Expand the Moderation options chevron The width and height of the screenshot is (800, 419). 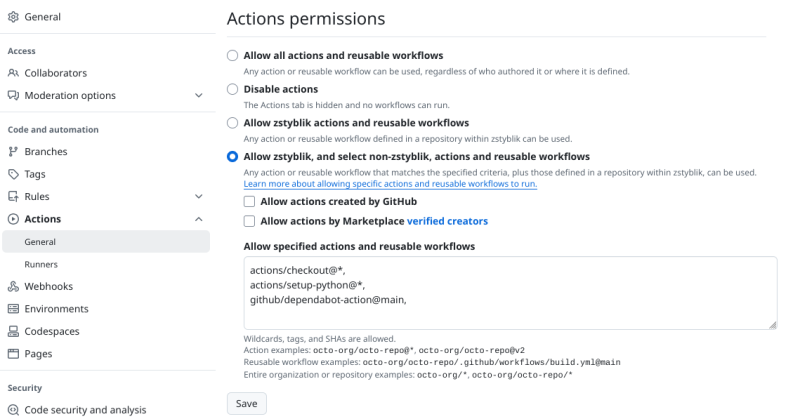pos(198,95)
